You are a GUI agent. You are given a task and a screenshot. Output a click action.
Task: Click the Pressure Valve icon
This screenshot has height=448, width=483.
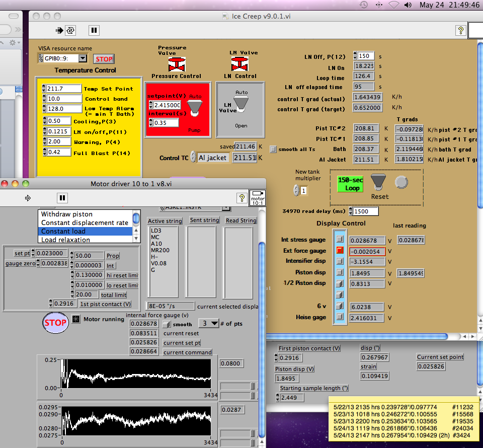(176, 64)
